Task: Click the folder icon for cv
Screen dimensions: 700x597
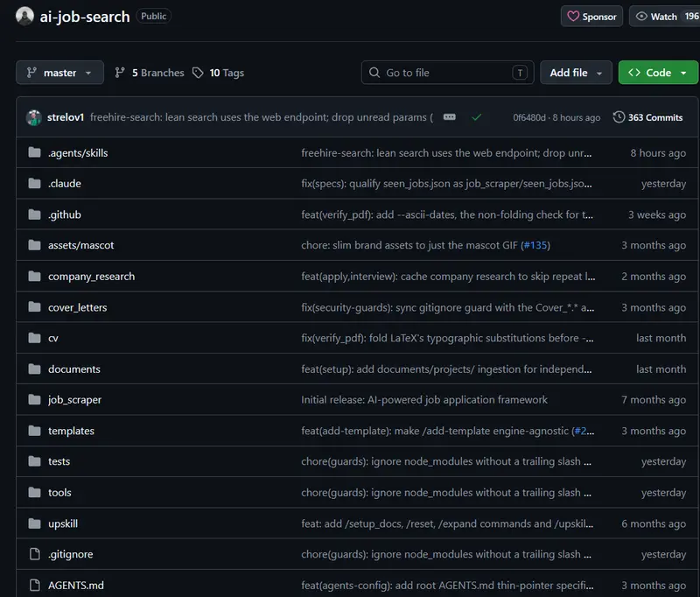Action: pyautogui.click(x=34, y=338)
